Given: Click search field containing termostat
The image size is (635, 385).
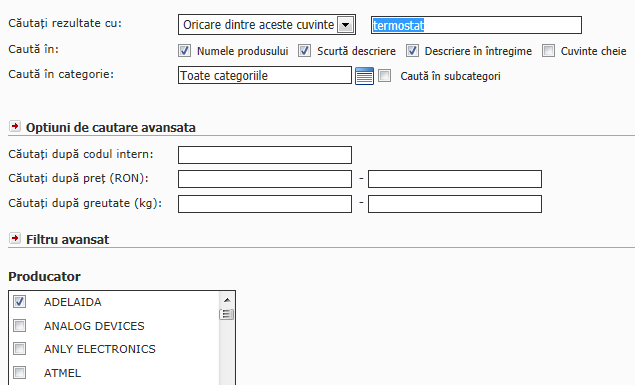Looking at the screenshot, I should tap(476, 25).
